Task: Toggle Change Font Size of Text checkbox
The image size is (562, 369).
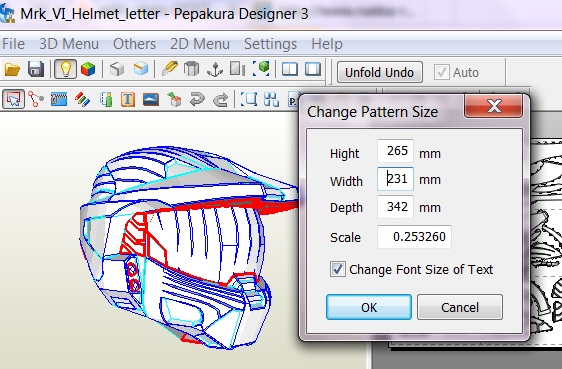Action: click(338, 269)
